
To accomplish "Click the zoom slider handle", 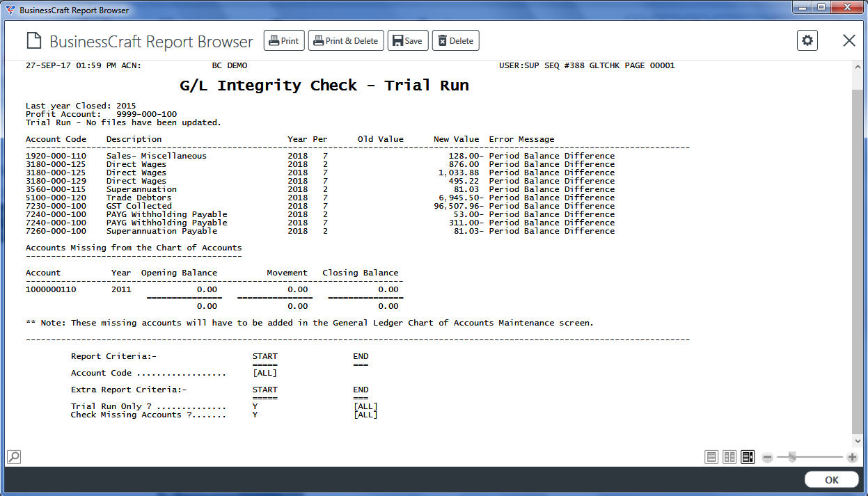I will coord(791,457).
